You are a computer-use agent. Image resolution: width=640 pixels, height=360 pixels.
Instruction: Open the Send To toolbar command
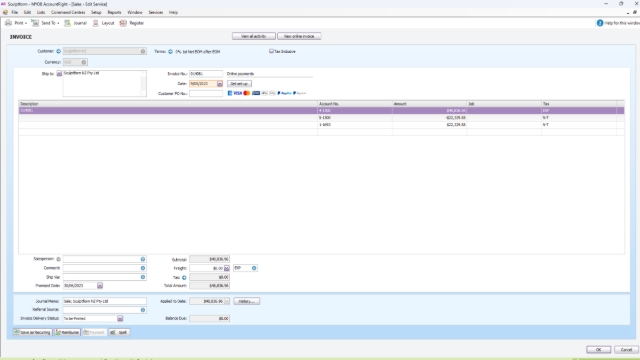point(45,23)
